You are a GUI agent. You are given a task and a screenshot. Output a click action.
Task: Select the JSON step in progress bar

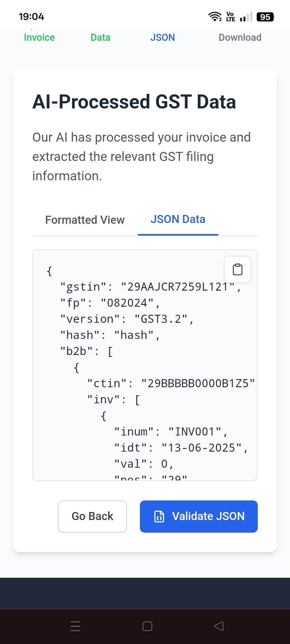pos(162,38)
